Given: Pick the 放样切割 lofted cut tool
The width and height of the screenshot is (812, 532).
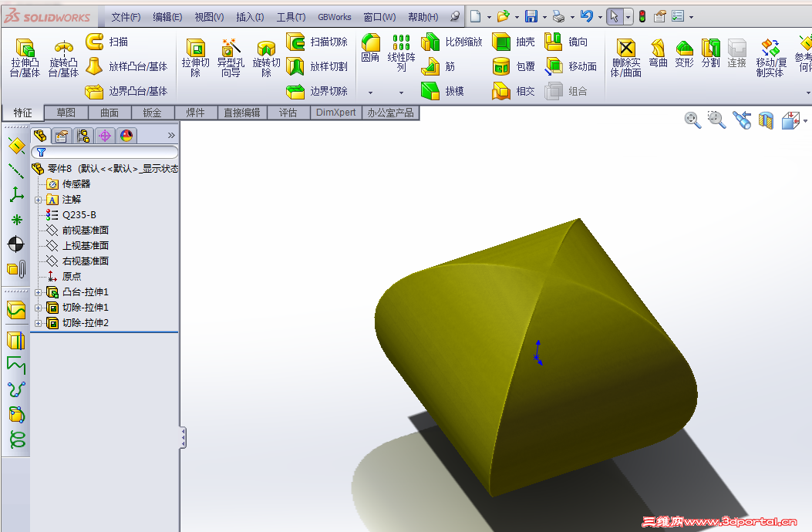Looking at the screenshot, I should point(317,66).
